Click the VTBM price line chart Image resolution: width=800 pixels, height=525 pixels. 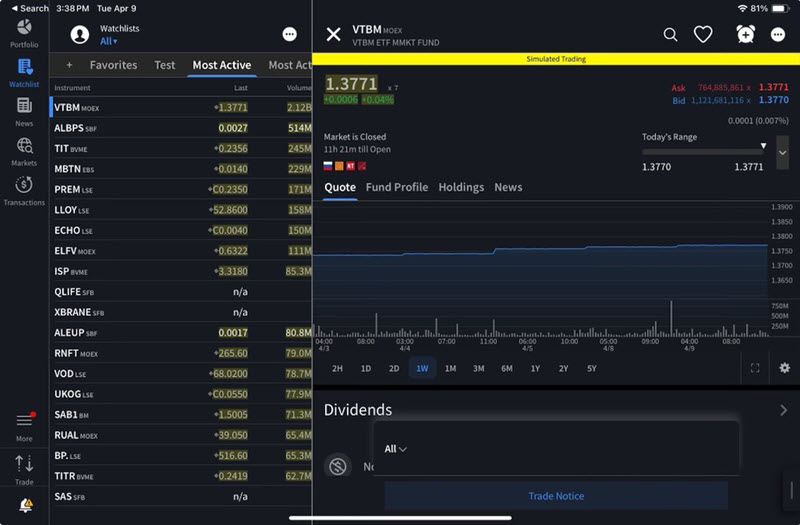541,250
